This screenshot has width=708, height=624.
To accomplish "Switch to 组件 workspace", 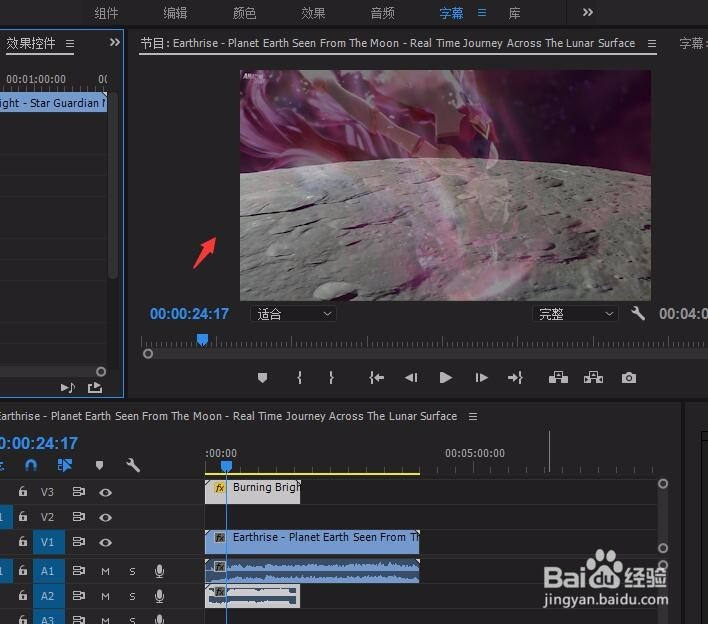I will pyautogui.click(x=107, y=13).
